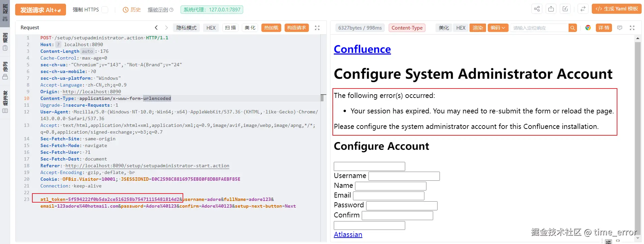Focus the Name input field
Screen dimensions: 644x244
[x=391, y=186]
